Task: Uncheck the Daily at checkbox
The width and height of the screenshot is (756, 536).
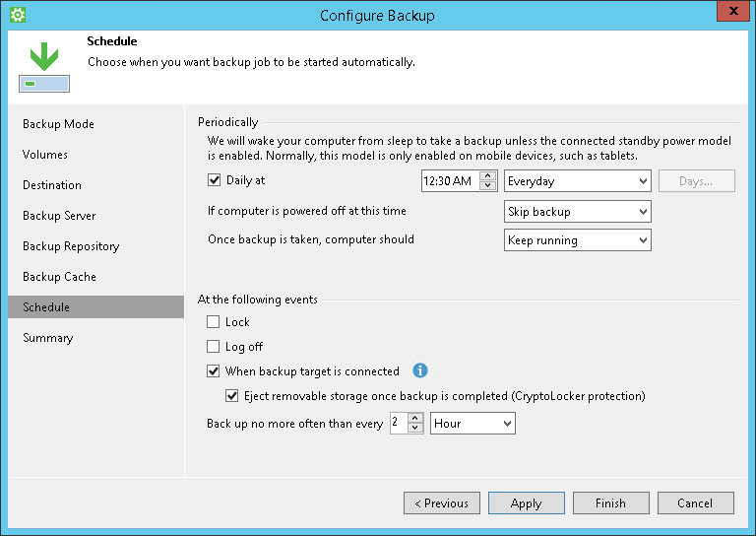Action: click(214, 181)
